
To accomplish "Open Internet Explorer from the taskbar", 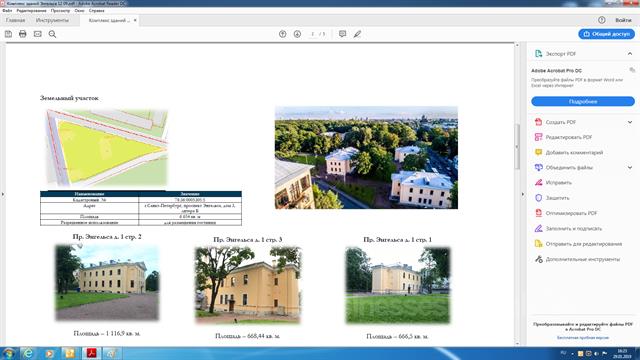I will 28,353.
